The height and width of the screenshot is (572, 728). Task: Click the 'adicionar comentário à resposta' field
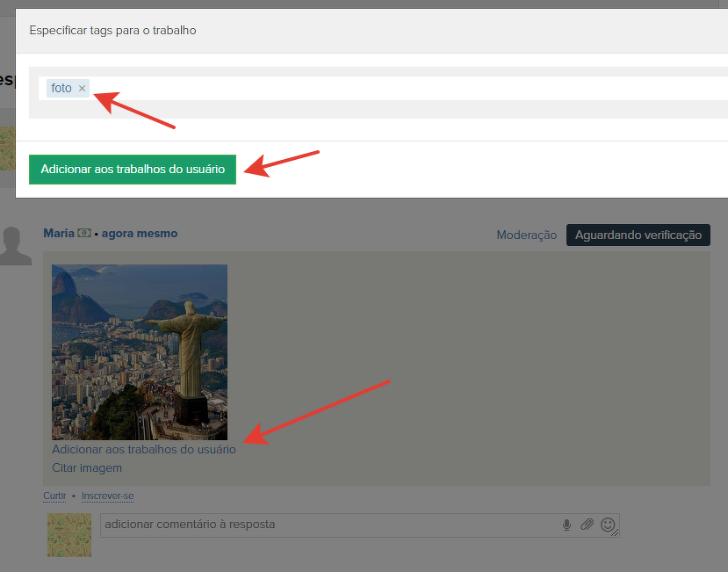[325, 525]
